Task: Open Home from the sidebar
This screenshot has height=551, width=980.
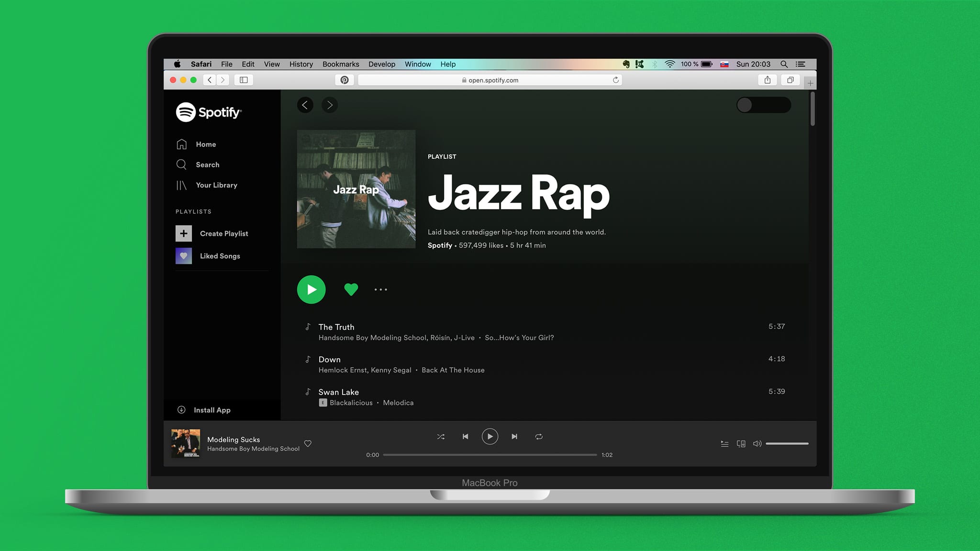Action: coord(196,144)
